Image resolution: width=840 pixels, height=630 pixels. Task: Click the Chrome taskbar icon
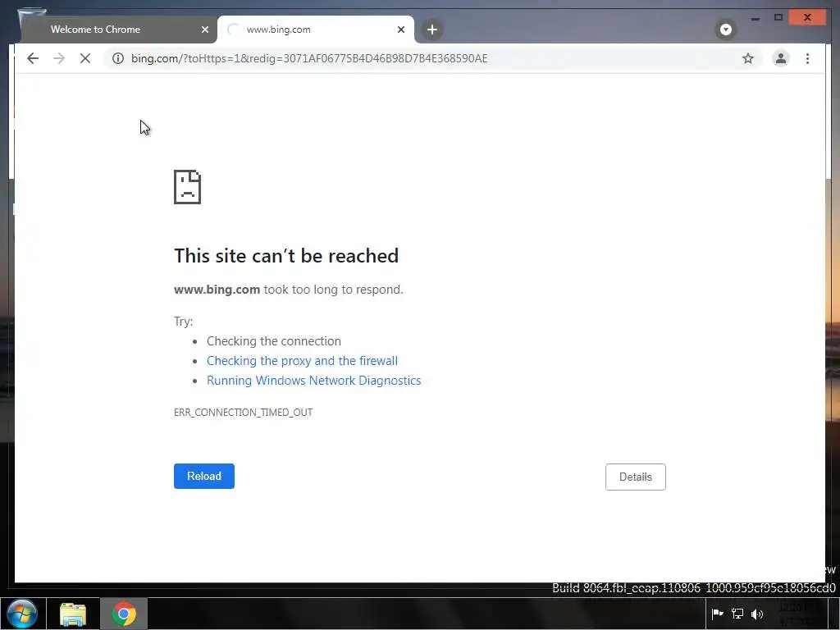pyautogui.click(x=124, y=614)
